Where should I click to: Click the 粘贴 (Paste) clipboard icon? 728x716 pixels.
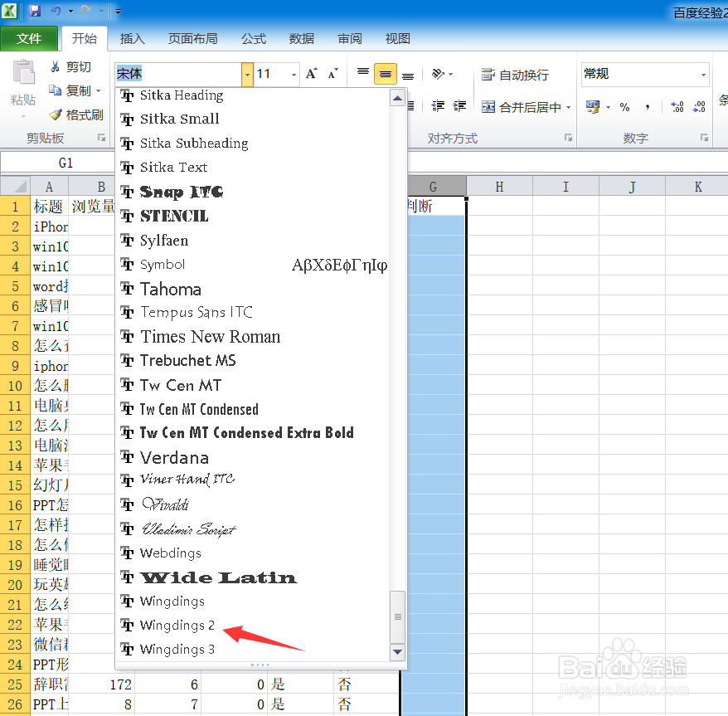click(23, 73)
